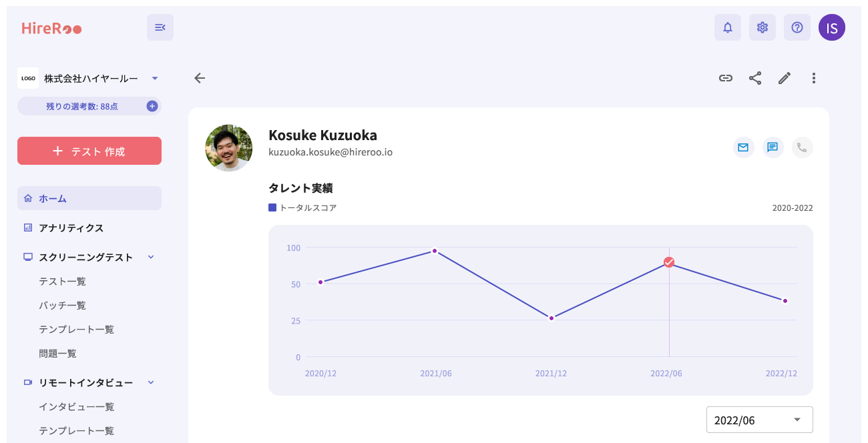The width and height of the screenshot is (868, 443).
Task: Add more selections with the plus icon
Action: (152, 106)
